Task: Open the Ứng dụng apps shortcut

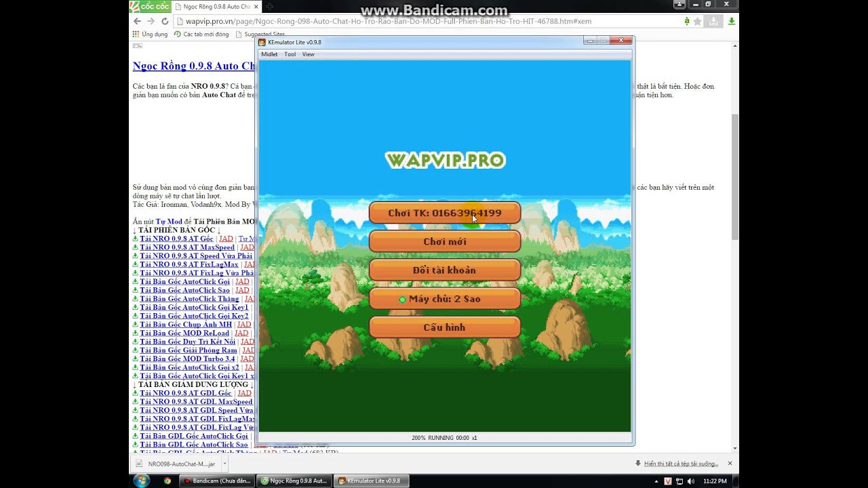Action: (x=150, y=34)
